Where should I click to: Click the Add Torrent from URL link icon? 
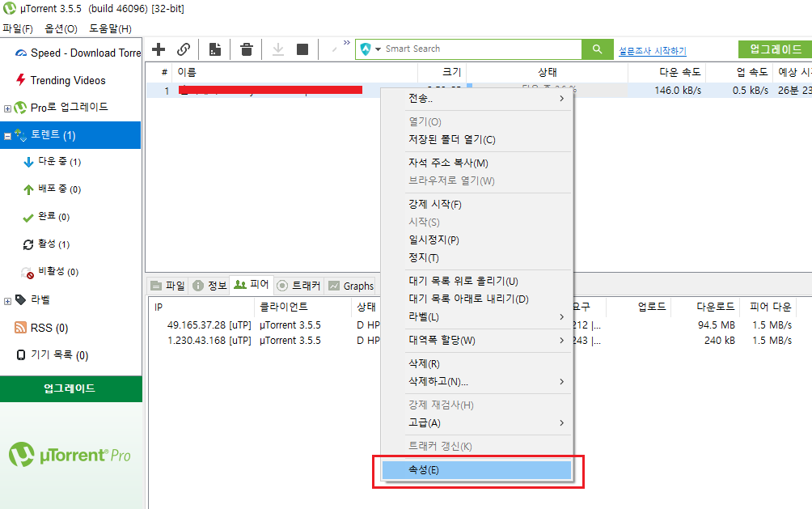[x=184, y=49]
